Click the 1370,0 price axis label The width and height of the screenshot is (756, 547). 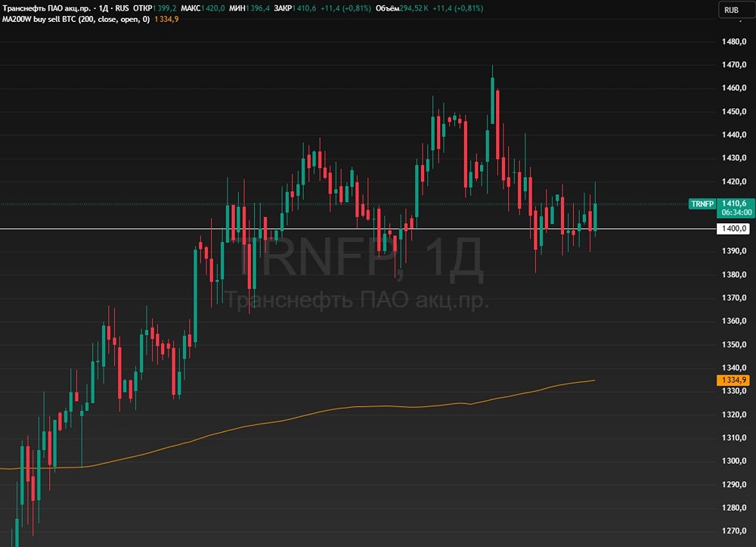point(734,297)
